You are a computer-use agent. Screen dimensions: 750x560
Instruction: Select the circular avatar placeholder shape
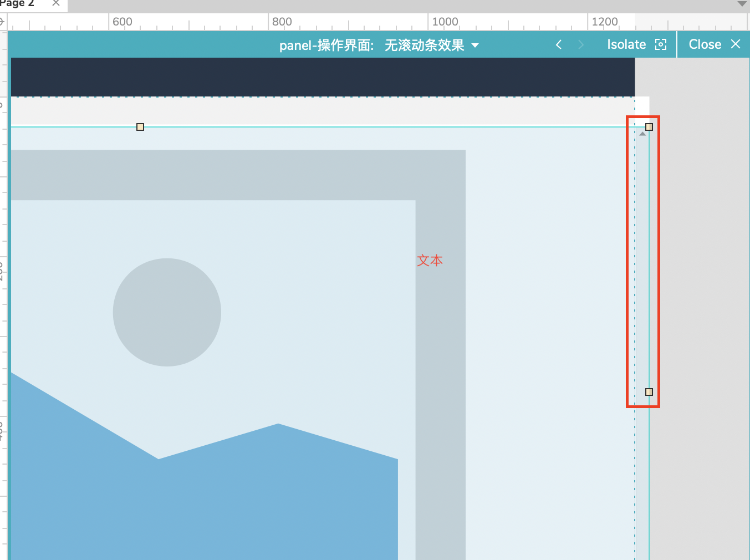[x=167, y=312]
